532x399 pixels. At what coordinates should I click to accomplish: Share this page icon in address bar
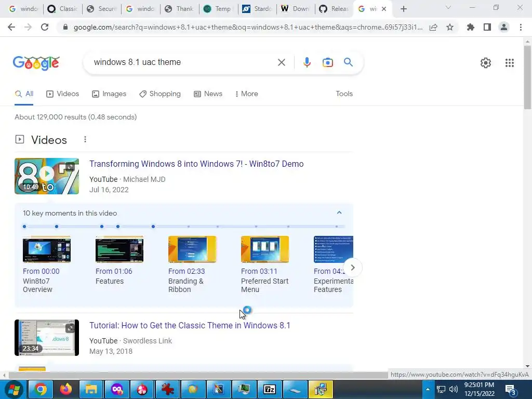tap(433, 27)
